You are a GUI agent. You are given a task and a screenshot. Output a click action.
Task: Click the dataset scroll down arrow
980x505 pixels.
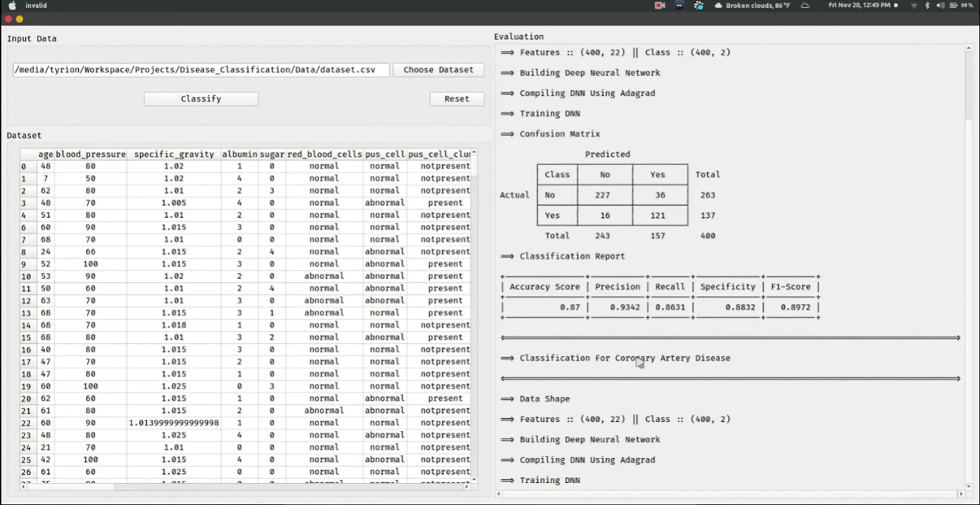(474, 480)
